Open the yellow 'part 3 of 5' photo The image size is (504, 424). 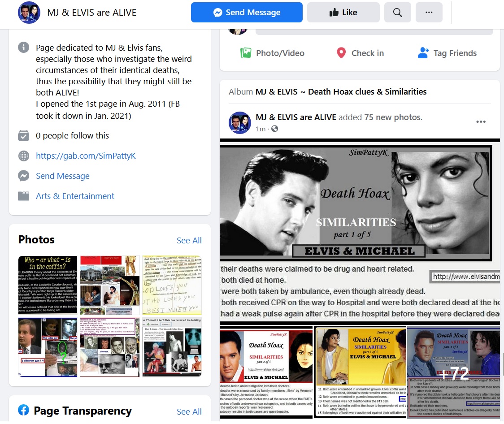tap(360, 372)
